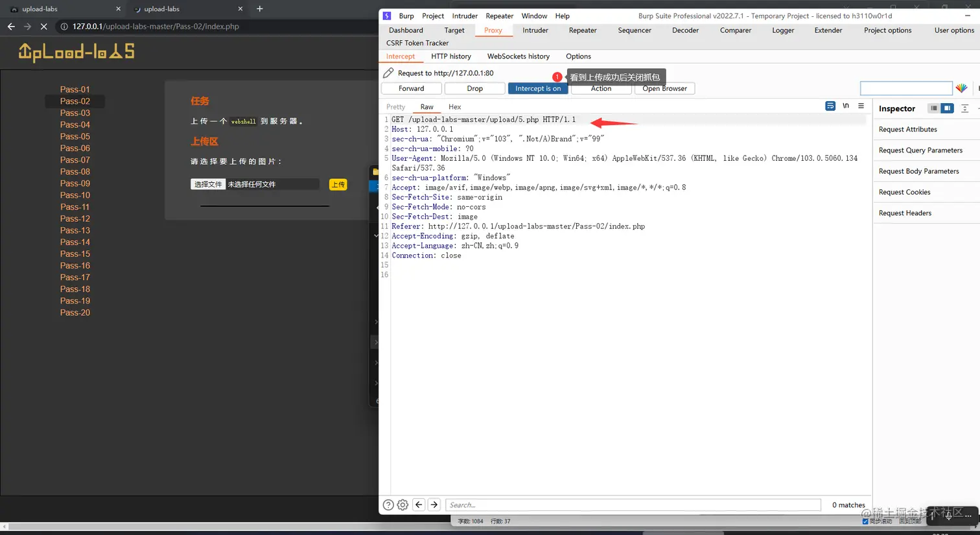Viewport: 980px width, 535px height.
Task: Click the Inspector expand/collapse all sections icon
Action: pyautogui.click(x=964, y=108)
